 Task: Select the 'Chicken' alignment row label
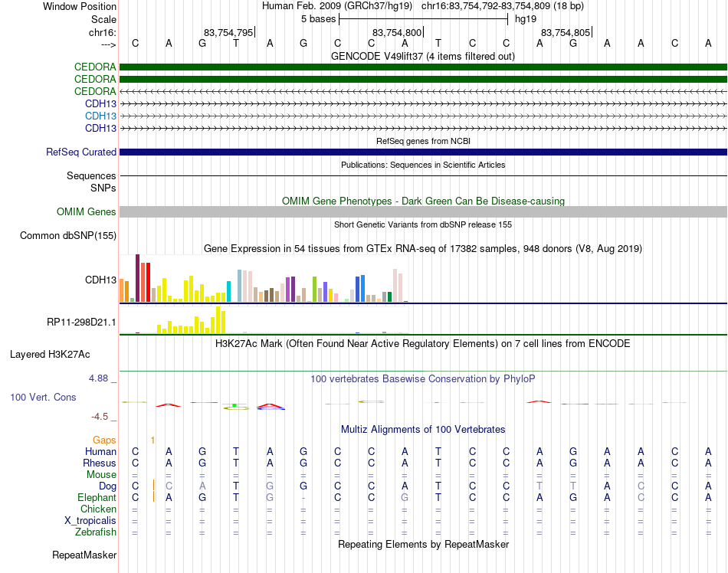click(x=98, y=509)
